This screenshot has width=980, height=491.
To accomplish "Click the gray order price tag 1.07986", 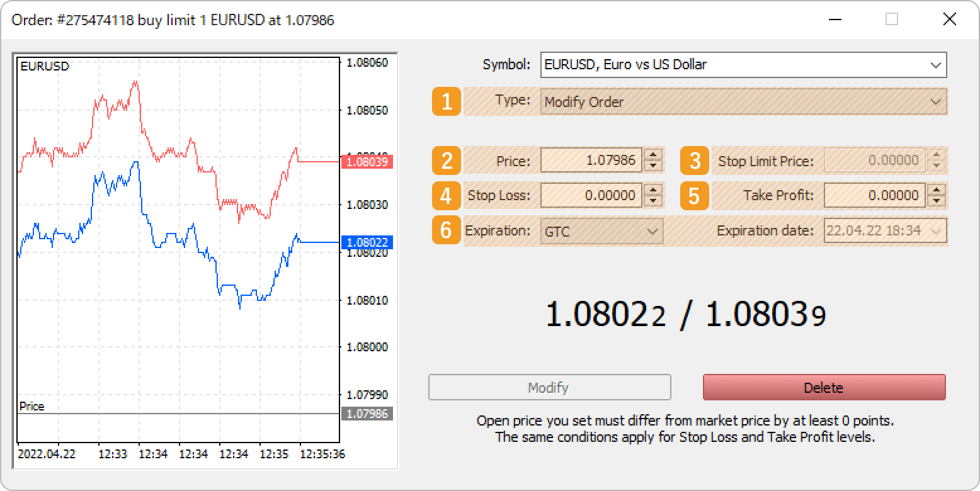I will [x=367, y=414].
